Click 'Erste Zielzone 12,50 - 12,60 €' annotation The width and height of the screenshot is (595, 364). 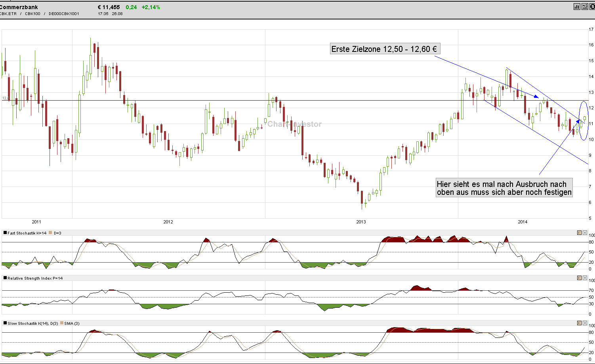pyautogui.click(x=385, y=49)
